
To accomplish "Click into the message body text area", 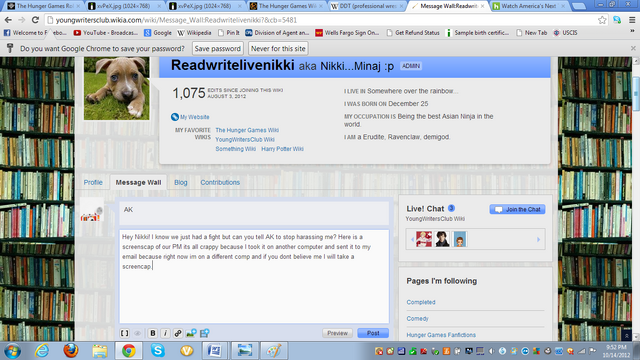I will pyautogui.click(x=254, y=276).
